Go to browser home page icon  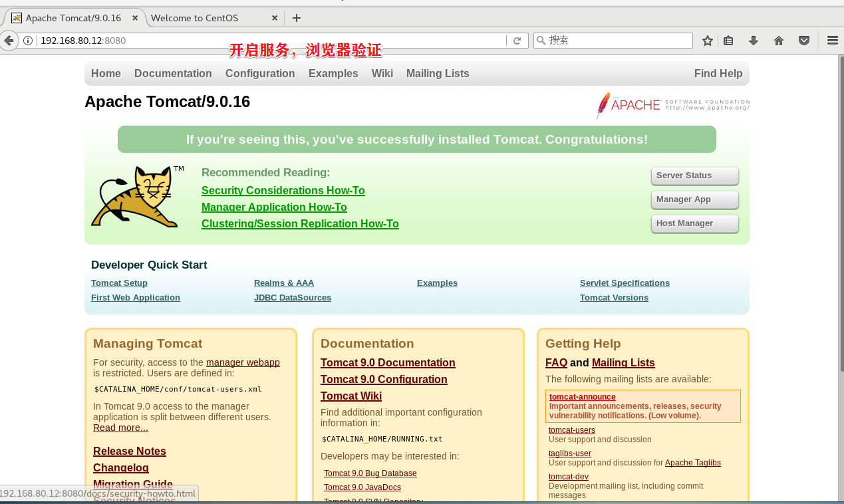779,41
